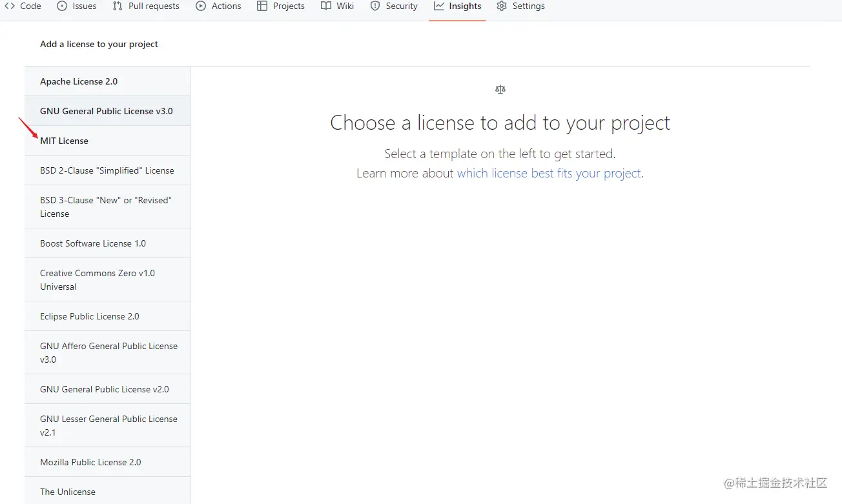Image resolution: width=842 pixels, height=504 pixels.
Task: Choose Apache License 2.0
Action: pos(79,81)
